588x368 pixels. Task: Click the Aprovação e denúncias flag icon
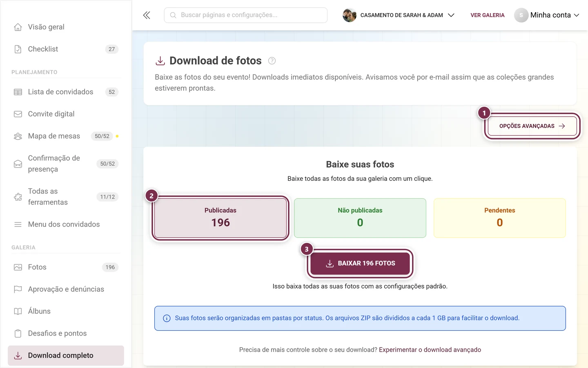coord(18,289)
